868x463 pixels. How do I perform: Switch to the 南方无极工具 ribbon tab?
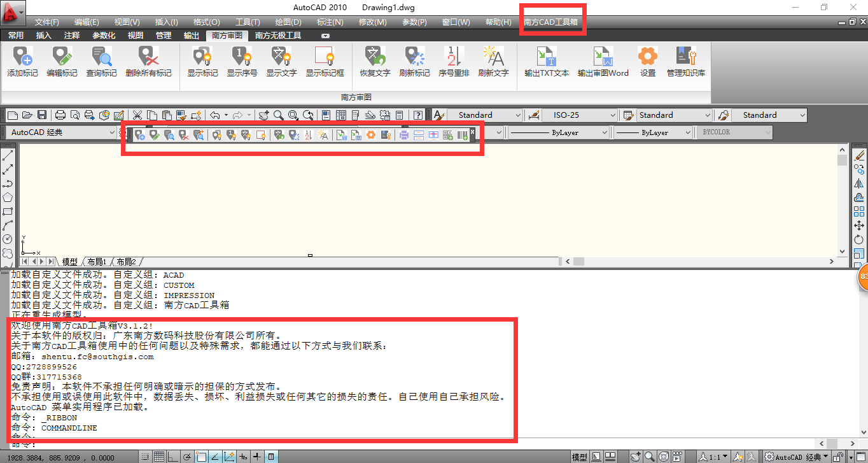[x=278, y=36]
